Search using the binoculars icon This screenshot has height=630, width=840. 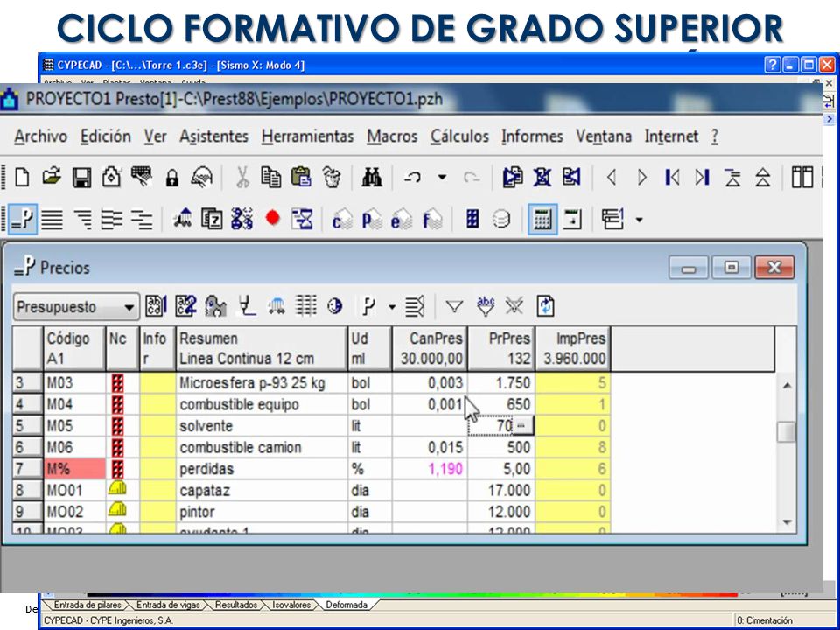[x=372, y=177]
